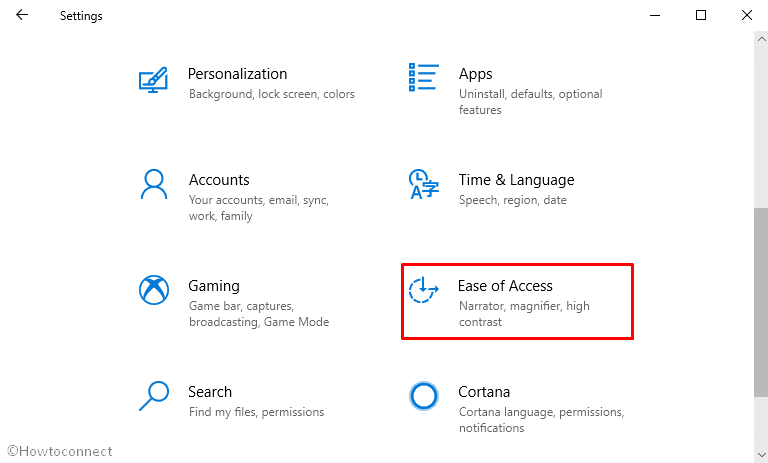Select the Accounts category heading
Screen dimensions: 768x463
pos(219,180)
